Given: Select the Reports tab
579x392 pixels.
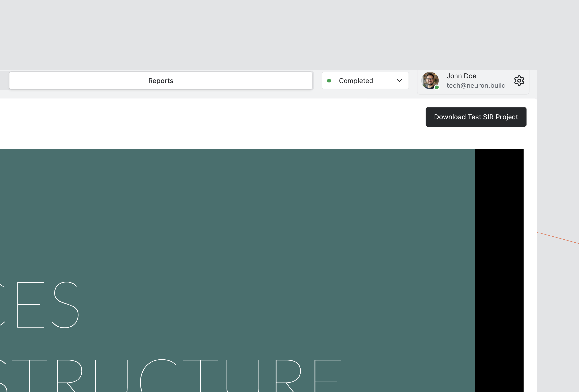Looking at the screenshot, I should click(160, 81).
